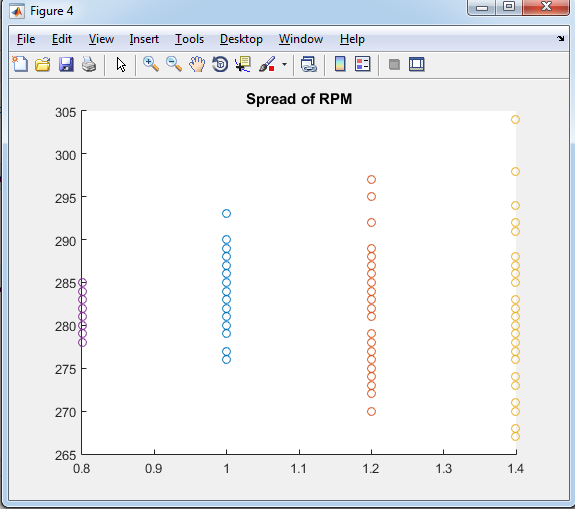Create a new figure with toolbar icon
The height and width of the screenshot is (509, 575).
20,65
